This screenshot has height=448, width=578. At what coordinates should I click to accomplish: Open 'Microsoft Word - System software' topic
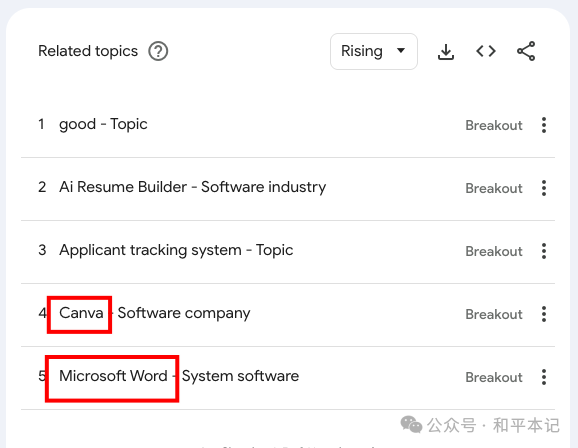coord(179,376)
